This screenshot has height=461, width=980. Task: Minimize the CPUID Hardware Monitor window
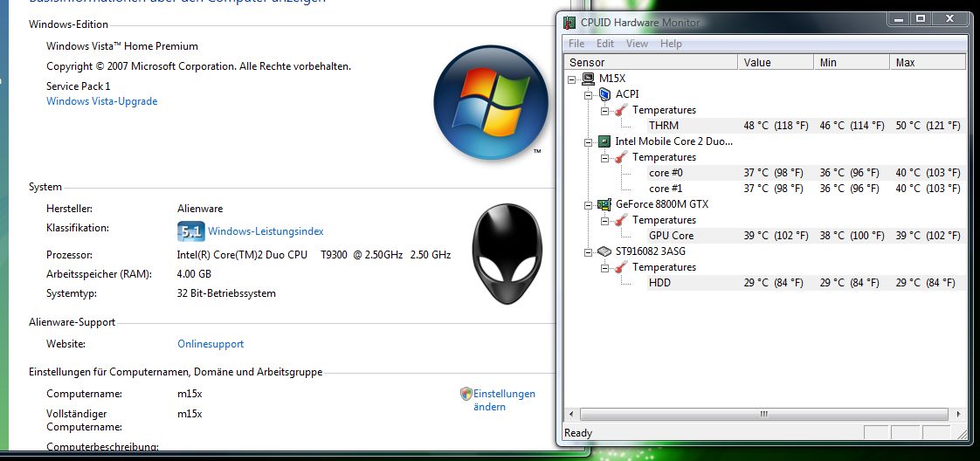[x=900, y=18]
